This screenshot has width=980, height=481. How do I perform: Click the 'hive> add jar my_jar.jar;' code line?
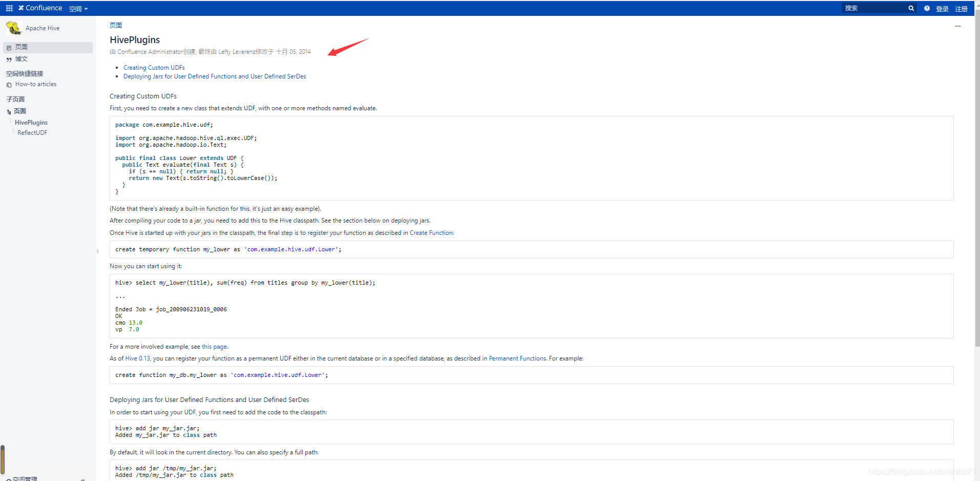[157, 428]
